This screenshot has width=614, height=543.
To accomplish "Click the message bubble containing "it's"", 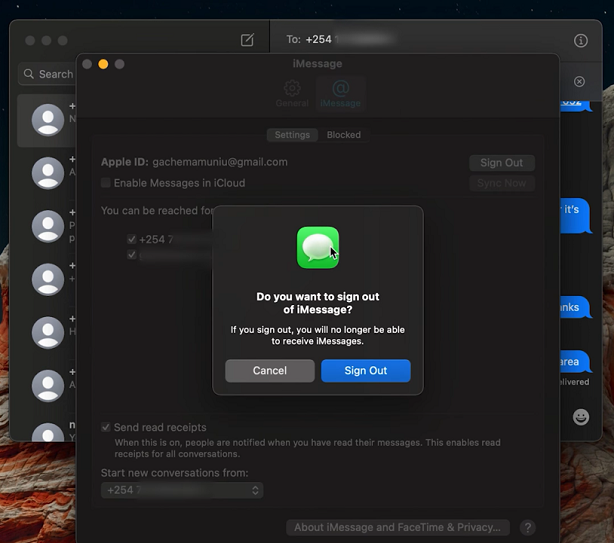I will [x=576, y=216].
